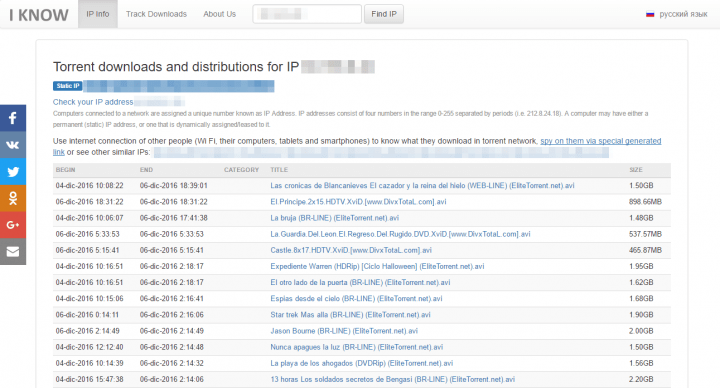Click the Torrent downloads and distributions heading
Viewport: 720px width, 388px height.
tap(176, 67)
